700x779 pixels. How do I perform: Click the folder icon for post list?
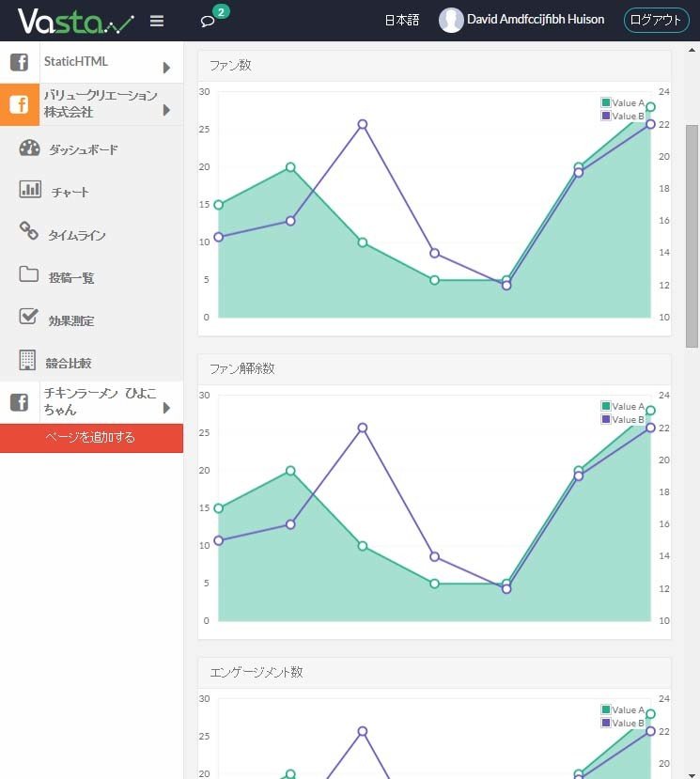pyautogui.click(x=29, y=274)
